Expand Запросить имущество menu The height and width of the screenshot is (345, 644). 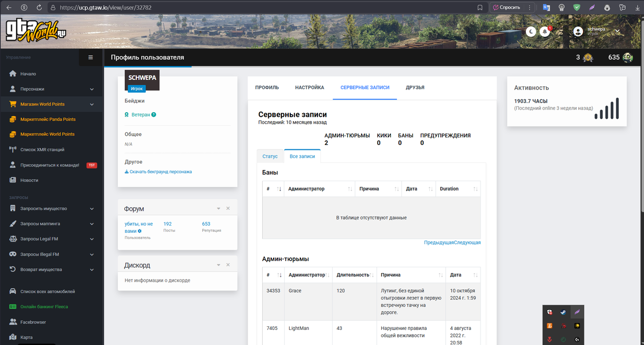pyautogui.click(x=51, y=208)
